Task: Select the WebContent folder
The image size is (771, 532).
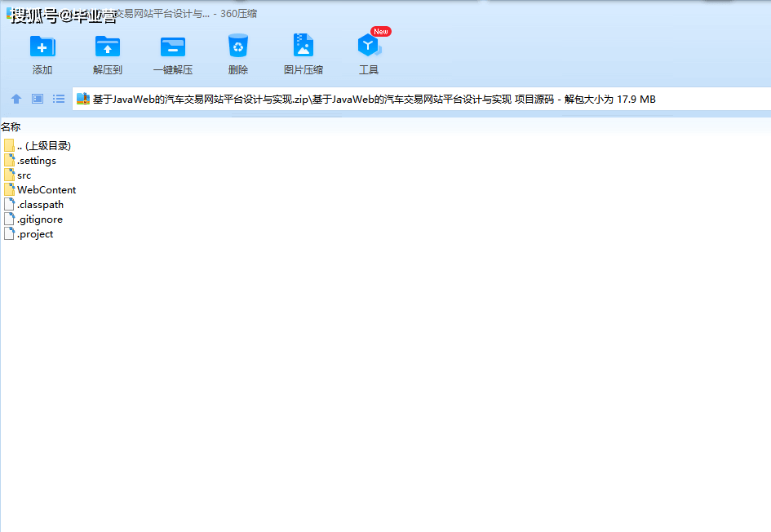Action: tap(46, 190)
